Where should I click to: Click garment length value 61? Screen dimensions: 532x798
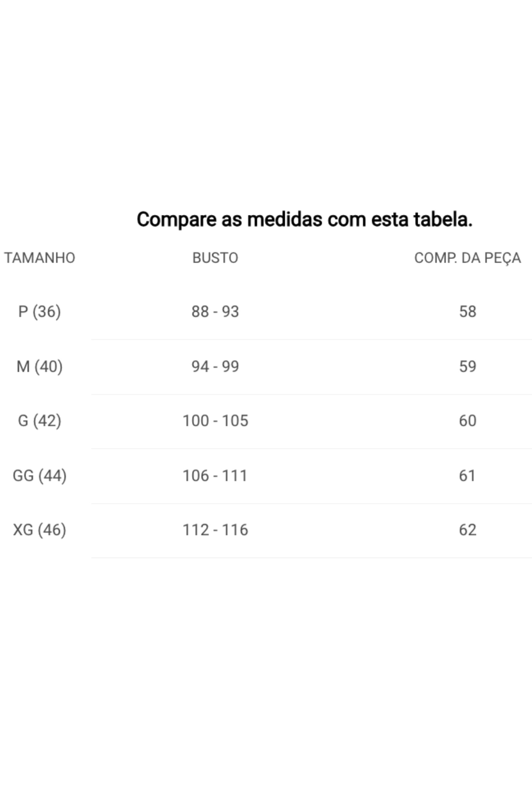pos(467,476)
